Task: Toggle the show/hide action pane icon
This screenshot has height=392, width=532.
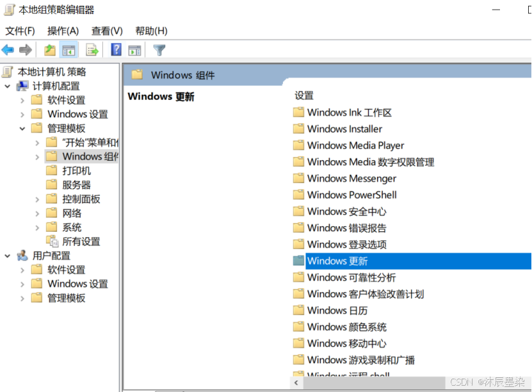Action: click(134, 50)
